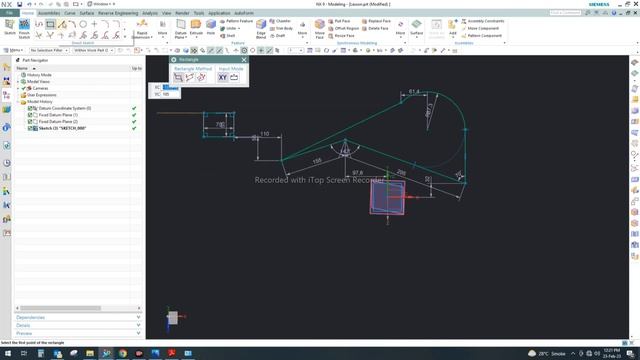Switch to the Surface ribbon tab
The height and width of the screenshot is (360, 640).
tap(87, 13)
